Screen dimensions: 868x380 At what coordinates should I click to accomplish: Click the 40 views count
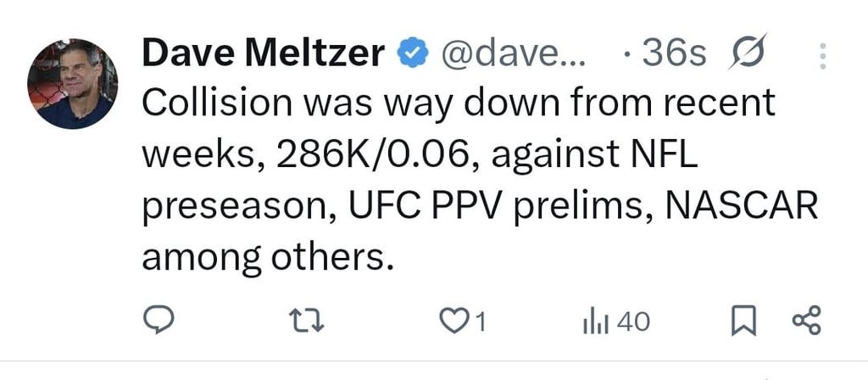633,321
